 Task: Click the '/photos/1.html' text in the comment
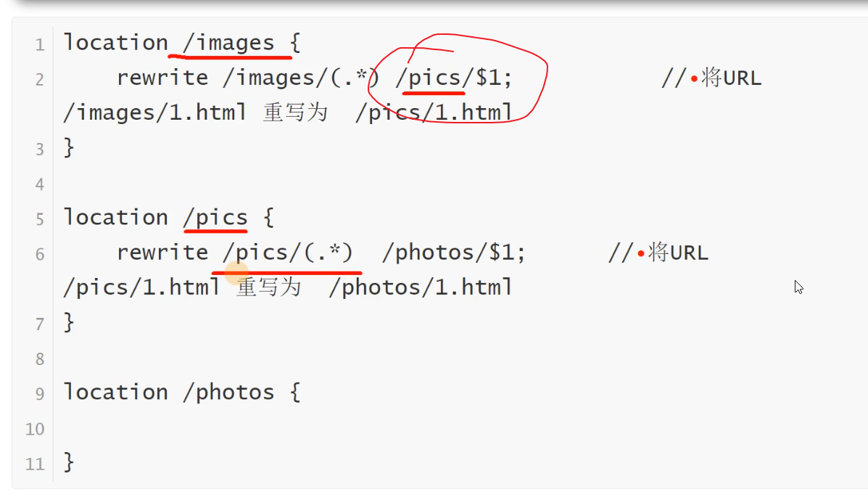pos(421,287)
